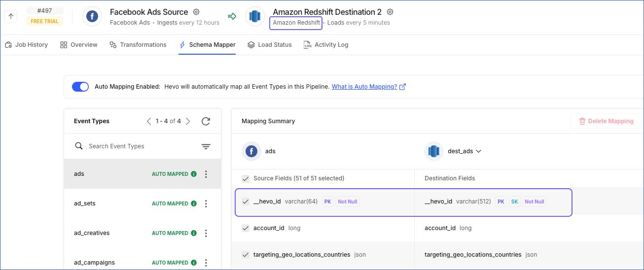Open more options for ads event
Image resolution: width=644 pixels, height=270 pixels.
tap(206, 174)
